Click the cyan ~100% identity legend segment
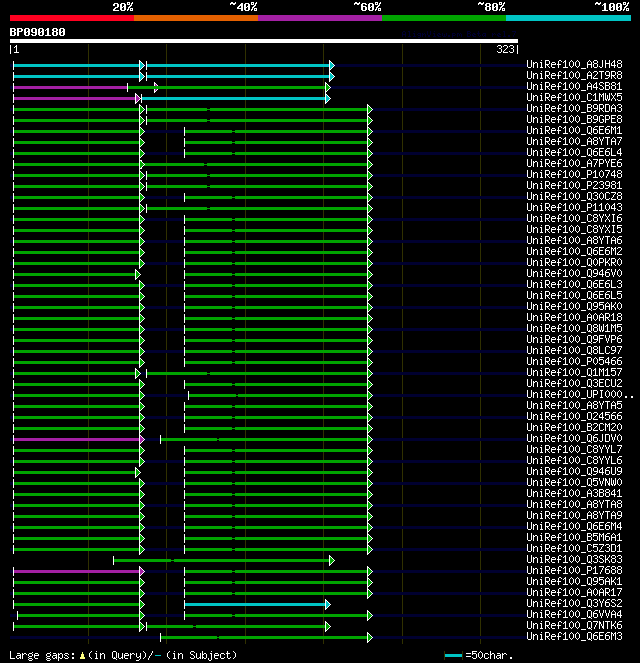640x663 pixels. click(568, 18)
